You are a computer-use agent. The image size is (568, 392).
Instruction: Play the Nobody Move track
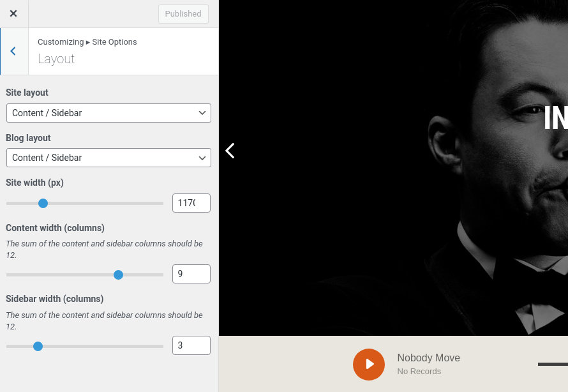coord(369,364)
